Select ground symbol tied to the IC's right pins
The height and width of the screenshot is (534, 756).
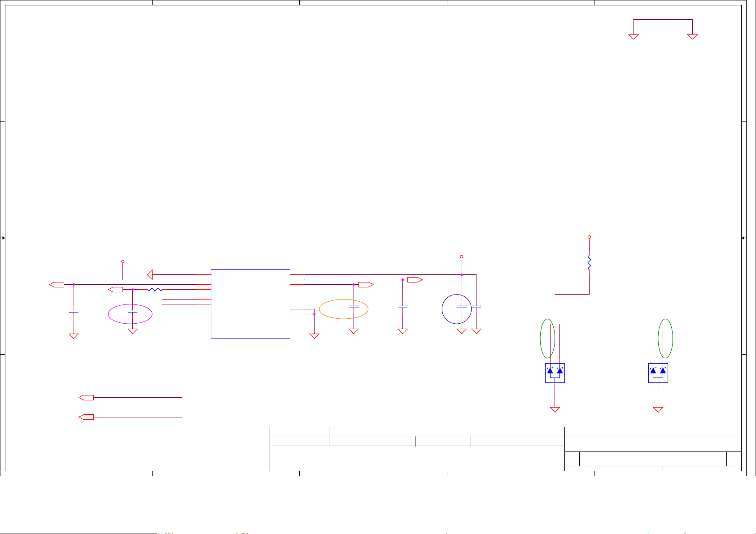click(315, 336)
